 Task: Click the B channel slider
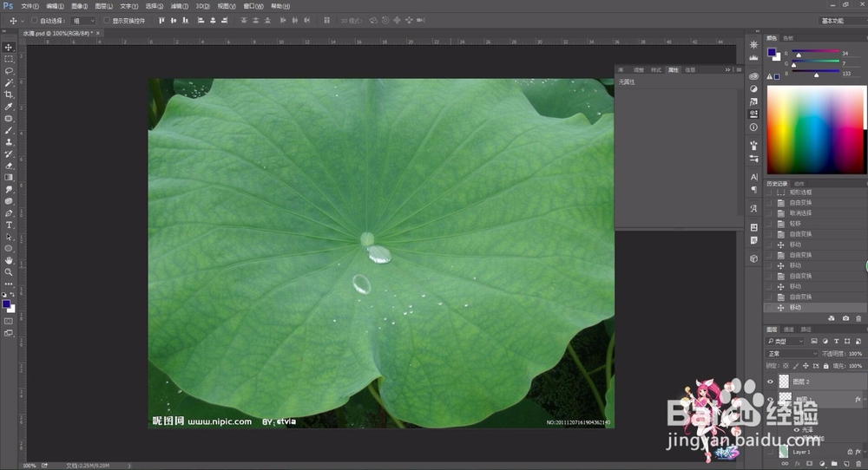[x=816, y=73]
